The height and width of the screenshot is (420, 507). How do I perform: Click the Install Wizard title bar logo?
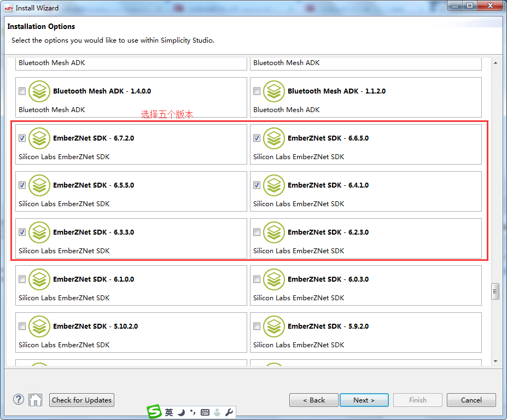coord(9,8)
